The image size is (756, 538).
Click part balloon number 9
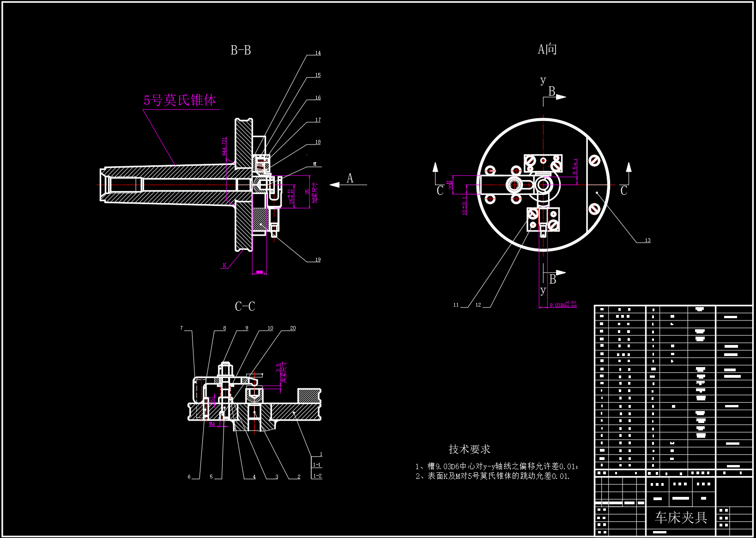pyautogui.click(x=247, y=328)
